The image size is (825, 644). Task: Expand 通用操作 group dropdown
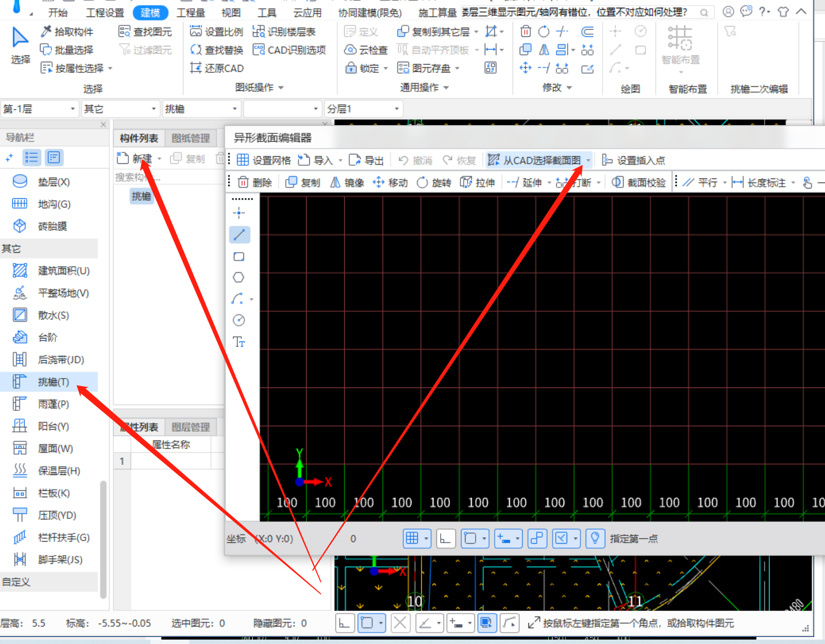pyautogui.click(x=446, y=88)
